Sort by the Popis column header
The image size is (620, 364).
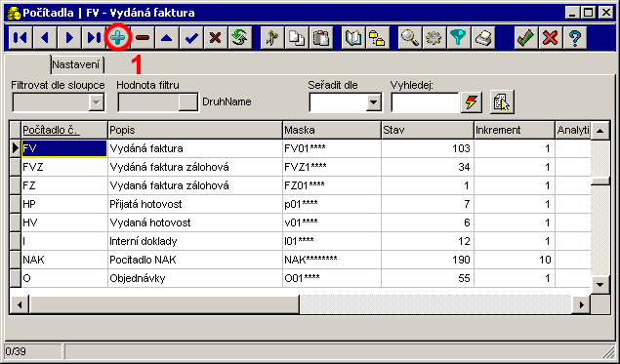[x=195, y=130]
